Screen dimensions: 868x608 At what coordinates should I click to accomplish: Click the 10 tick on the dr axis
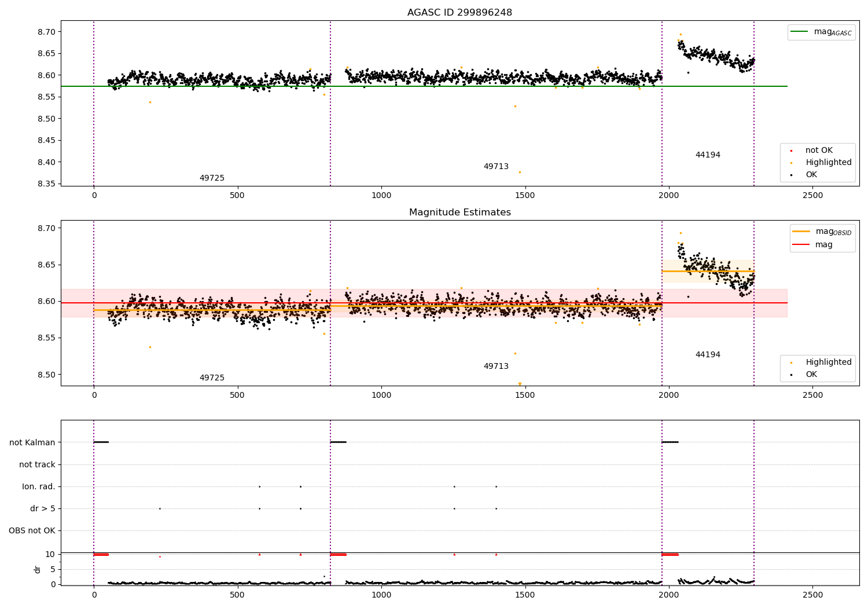[x=51, y=555]
